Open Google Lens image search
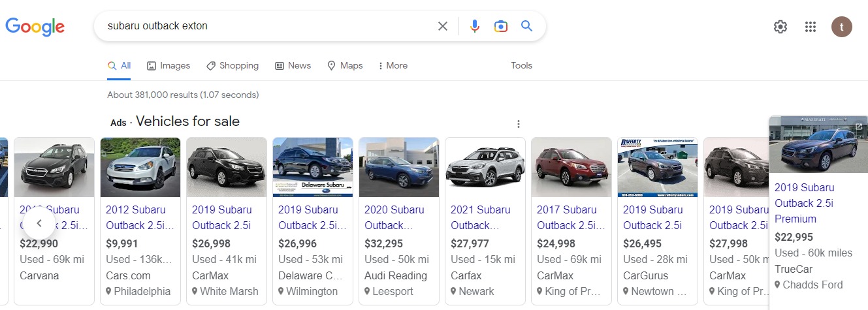 [x=501, y=27]
